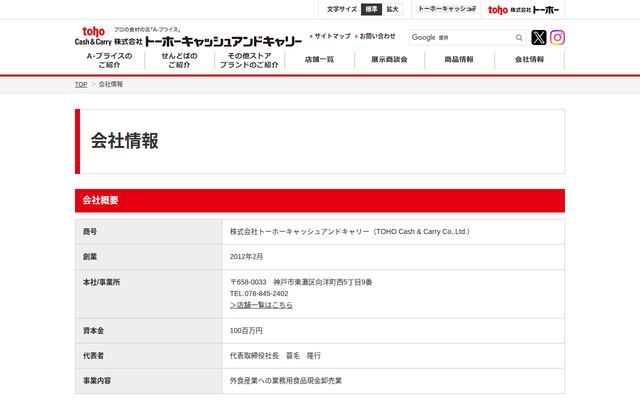Open その他ストアブランドのご紹介 menu
Image resolution: width=640 pixels, height=400 pixels.
249,60
